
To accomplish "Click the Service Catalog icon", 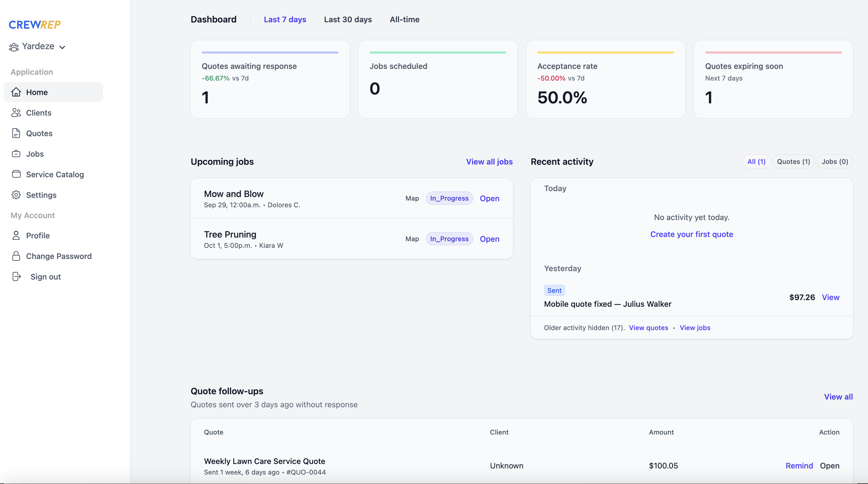I will pyautogui.click(x=16, y=174).
